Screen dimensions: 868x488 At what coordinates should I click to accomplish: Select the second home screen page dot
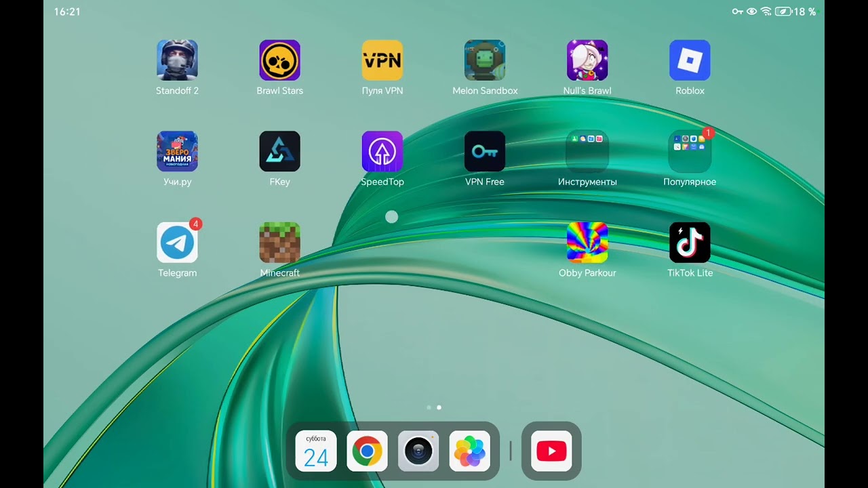click(x=439, y=407)
